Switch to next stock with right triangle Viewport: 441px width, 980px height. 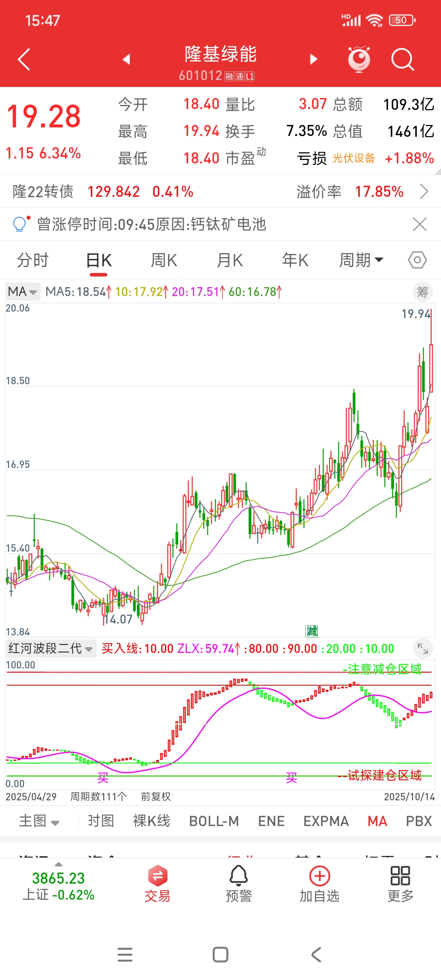(x=314, y=60)
